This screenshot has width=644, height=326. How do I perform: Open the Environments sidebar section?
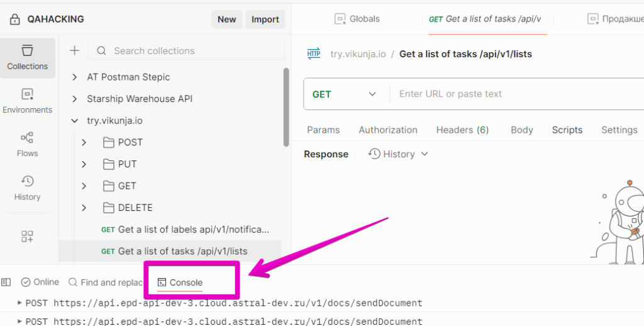[x=28, y=101]
